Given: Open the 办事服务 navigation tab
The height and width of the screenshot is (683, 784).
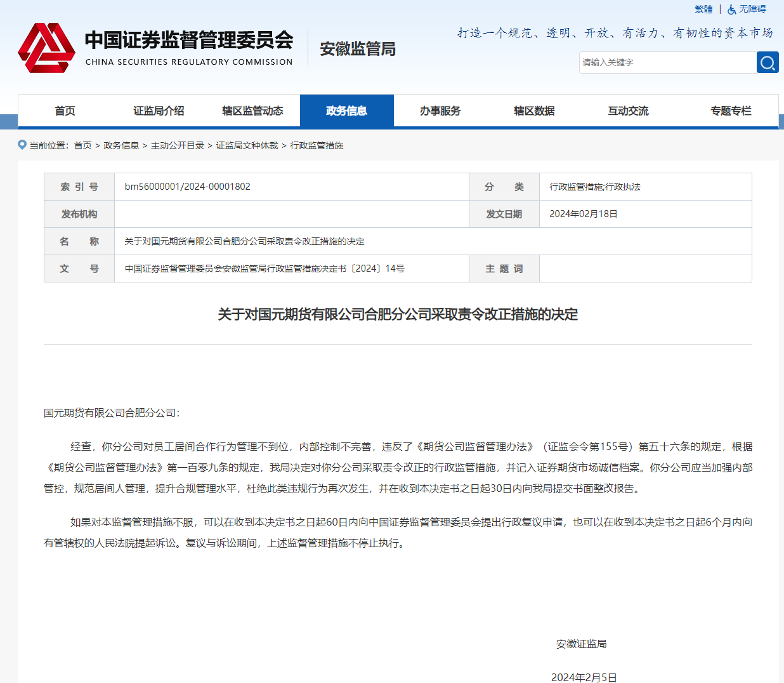Looking at the screenshot, I should [x=440, y=110].
